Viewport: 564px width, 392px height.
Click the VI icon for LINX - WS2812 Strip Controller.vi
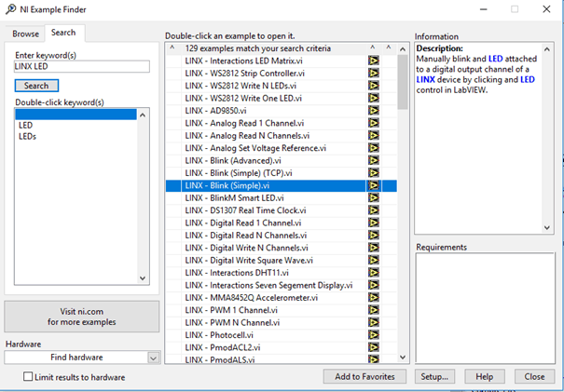(373, 73)
